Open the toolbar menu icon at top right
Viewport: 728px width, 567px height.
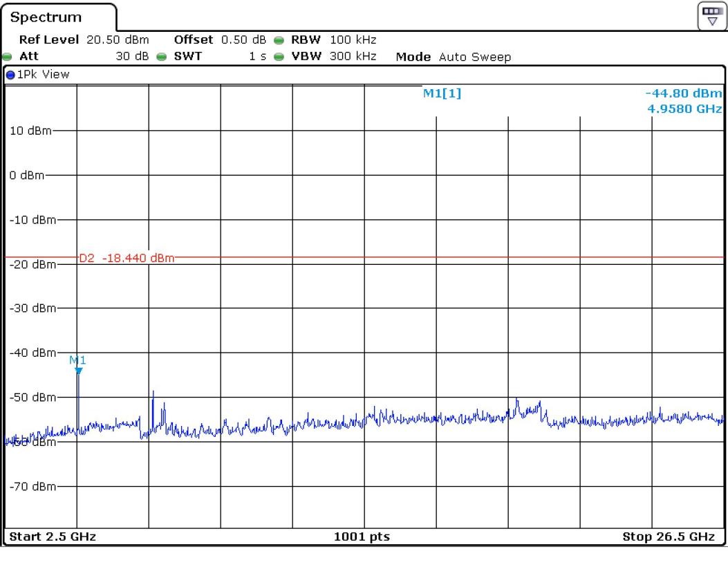(711, 17)
